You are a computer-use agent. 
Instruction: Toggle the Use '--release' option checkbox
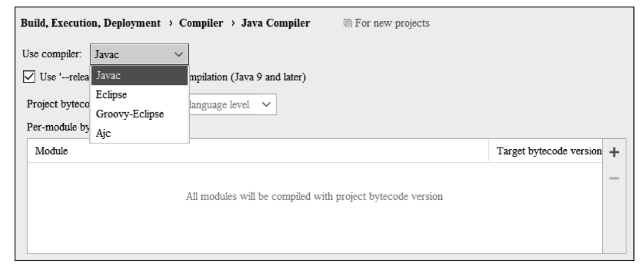pos(29,77)
